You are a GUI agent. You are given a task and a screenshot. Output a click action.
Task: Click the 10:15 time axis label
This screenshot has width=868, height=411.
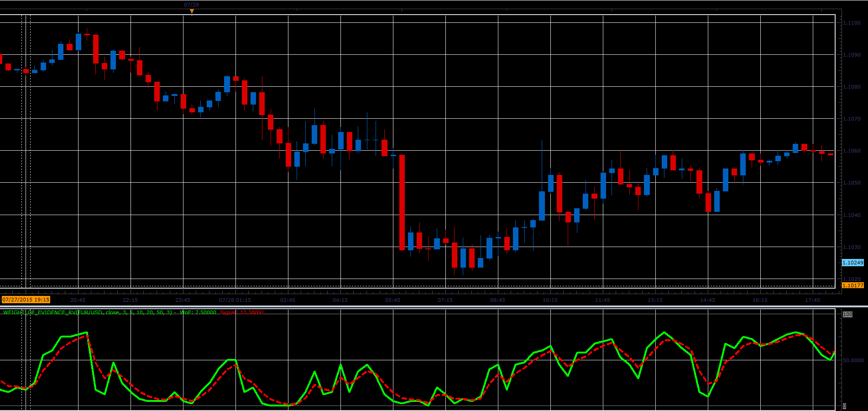click(550, 300)
